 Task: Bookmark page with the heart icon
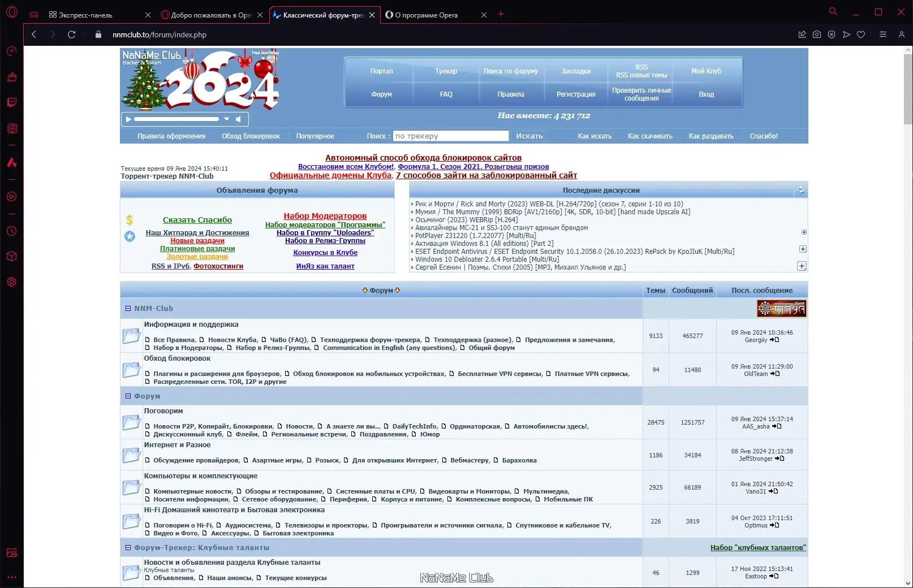(x=861, y=34)
